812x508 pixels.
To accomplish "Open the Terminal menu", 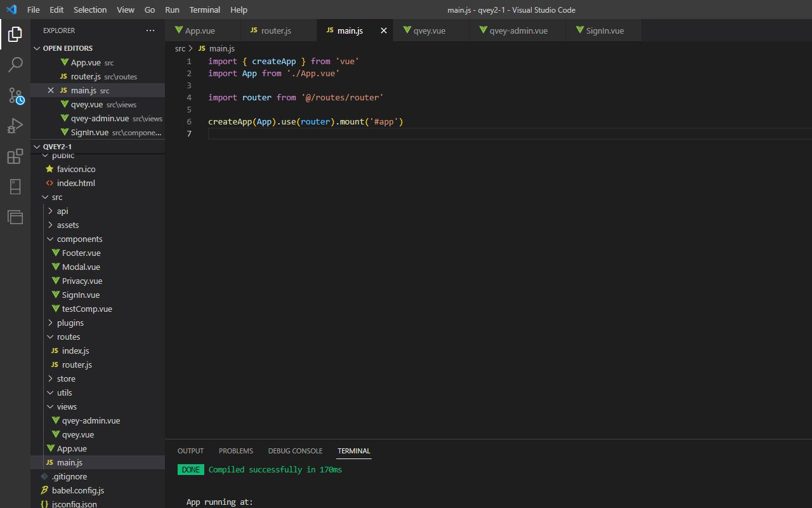I will 205,10.
